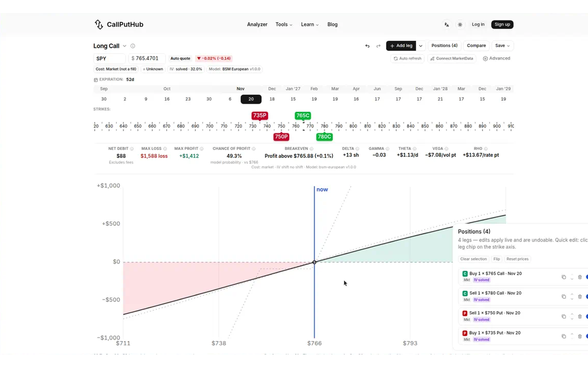Click the info icon next to Net Debit
This screenshot has height=368, width=588.
click(131, 149)
